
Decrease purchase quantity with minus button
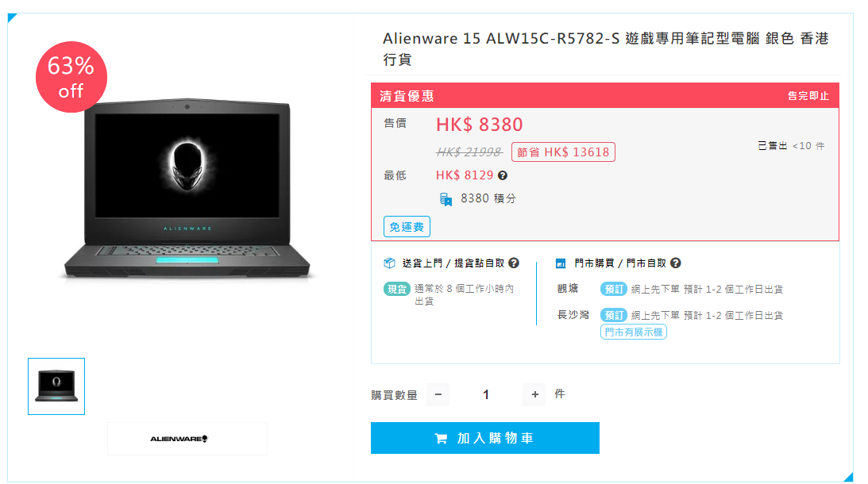pyautogui.click(x=438, y=394)
